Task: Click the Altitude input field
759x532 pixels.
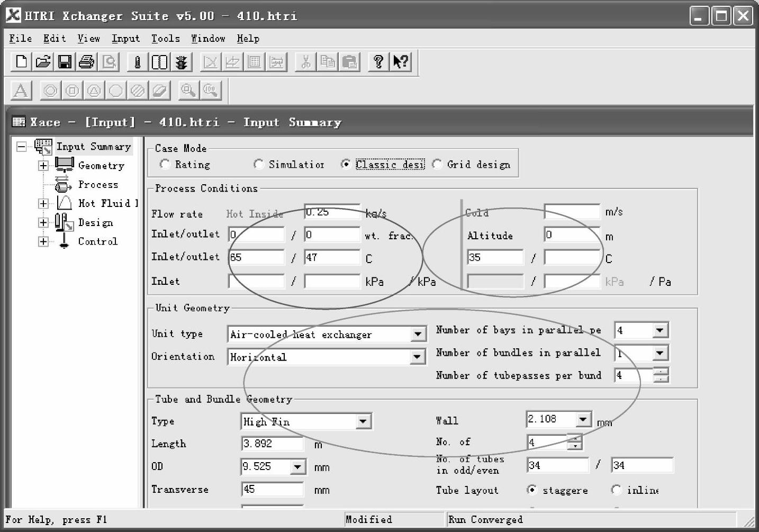Action: click(x=572, y=235)
